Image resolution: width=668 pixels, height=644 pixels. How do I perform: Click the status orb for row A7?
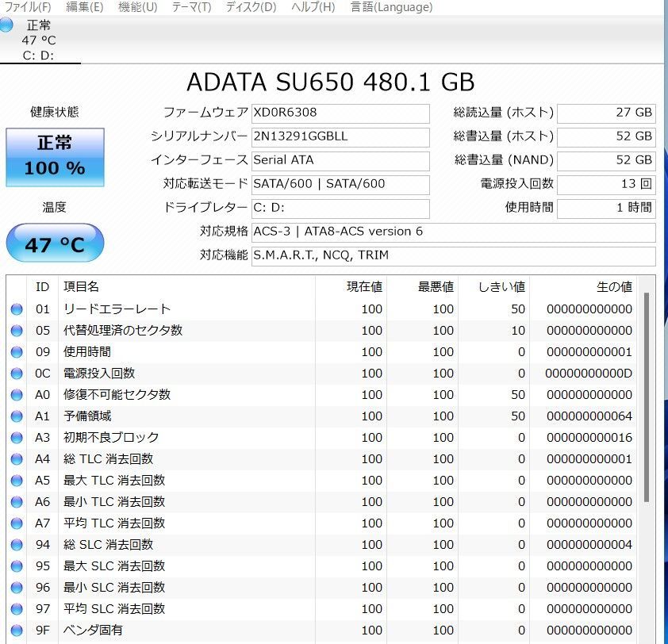[17, 523]
